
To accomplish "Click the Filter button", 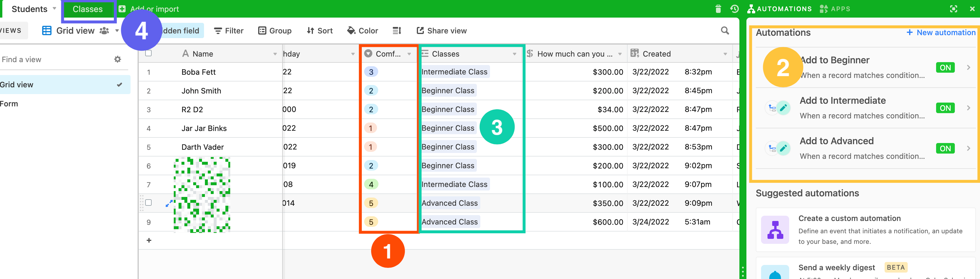I will [229, 30].
